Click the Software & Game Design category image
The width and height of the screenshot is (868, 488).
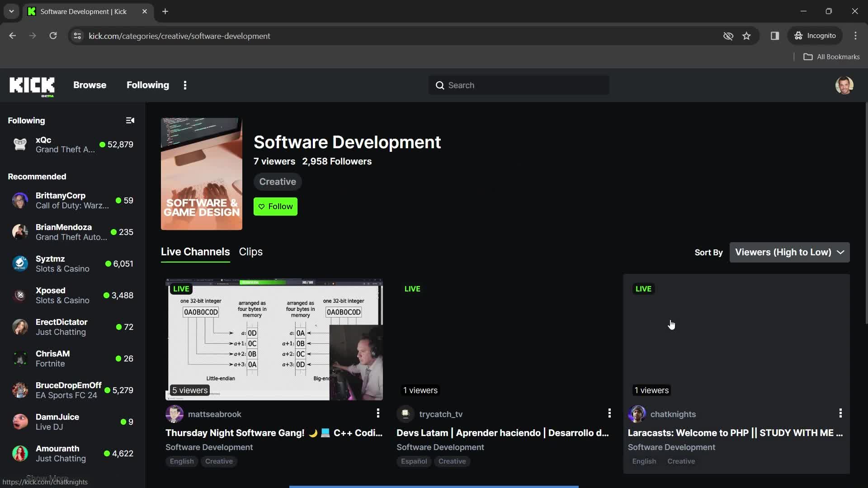click(x=202, y=174)
